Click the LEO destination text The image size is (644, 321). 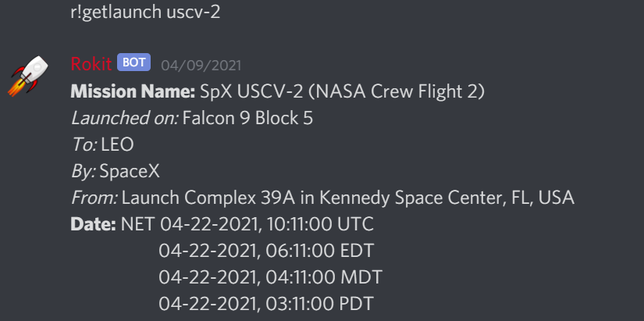pos(118,145)
